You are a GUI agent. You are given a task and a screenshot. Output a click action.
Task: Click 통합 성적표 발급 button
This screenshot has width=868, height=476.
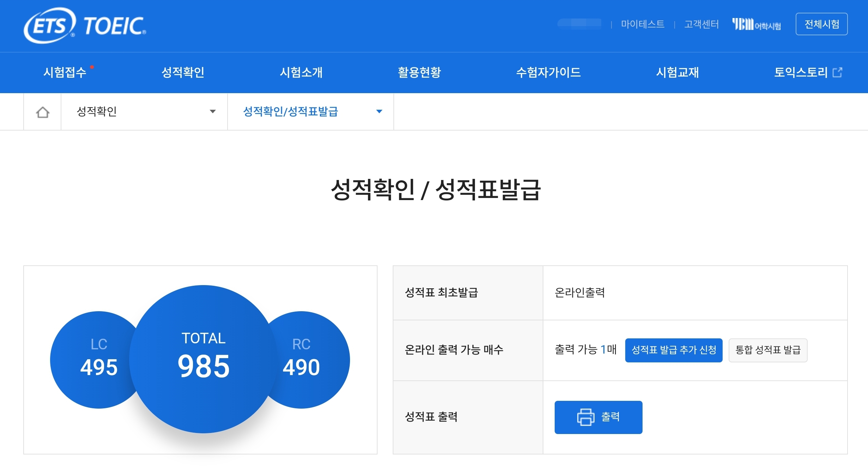tap(768, 350)
